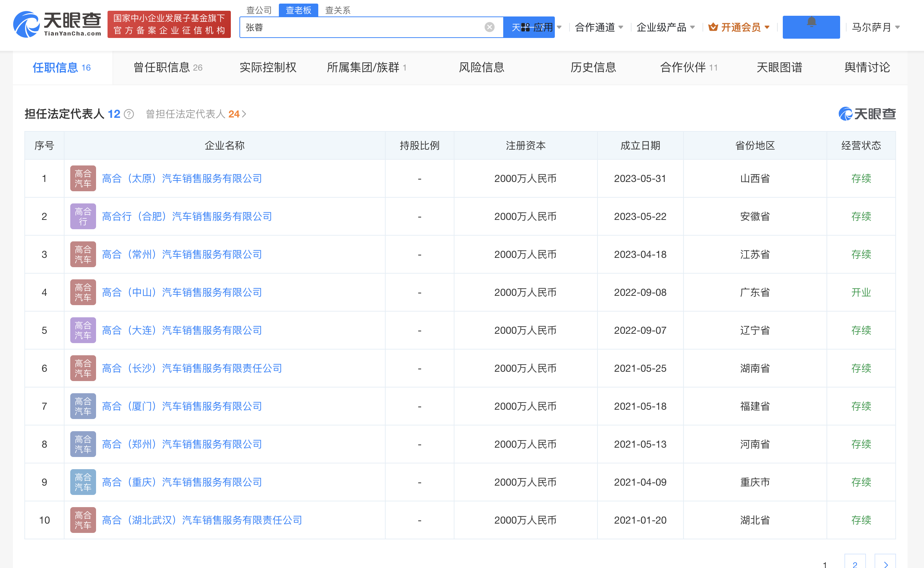
Task: Open the 任职信息 tab
Action: [62, 68]
